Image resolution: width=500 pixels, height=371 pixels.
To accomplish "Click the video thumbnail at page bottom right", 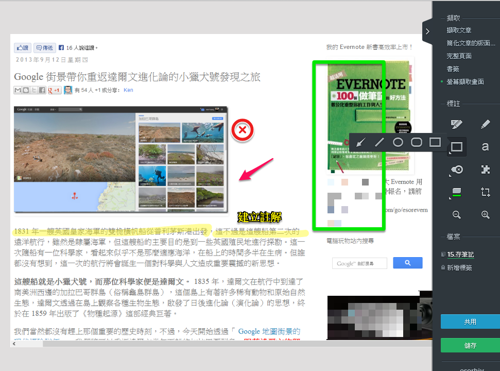I will pos(379,315).
